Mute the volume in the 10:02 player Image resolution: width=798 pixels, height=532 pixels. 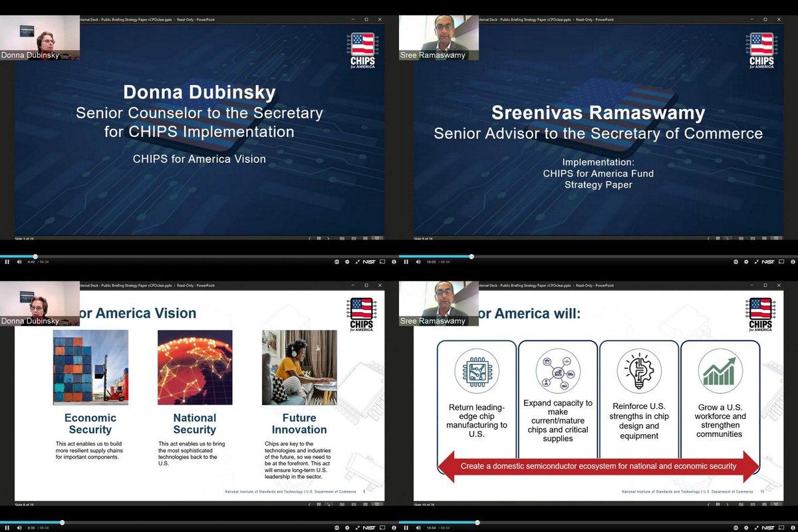tap(418, 262)
